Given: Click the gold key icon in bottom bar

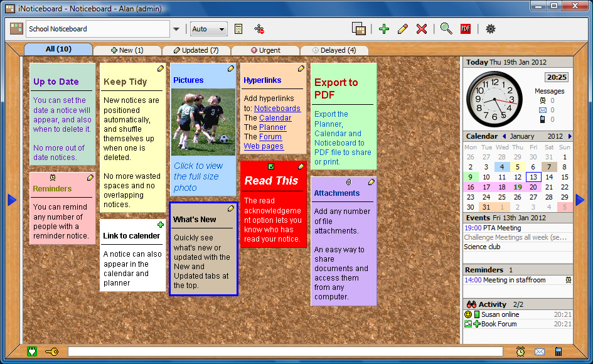Looking at the screenshot, I should pos(51,351).
